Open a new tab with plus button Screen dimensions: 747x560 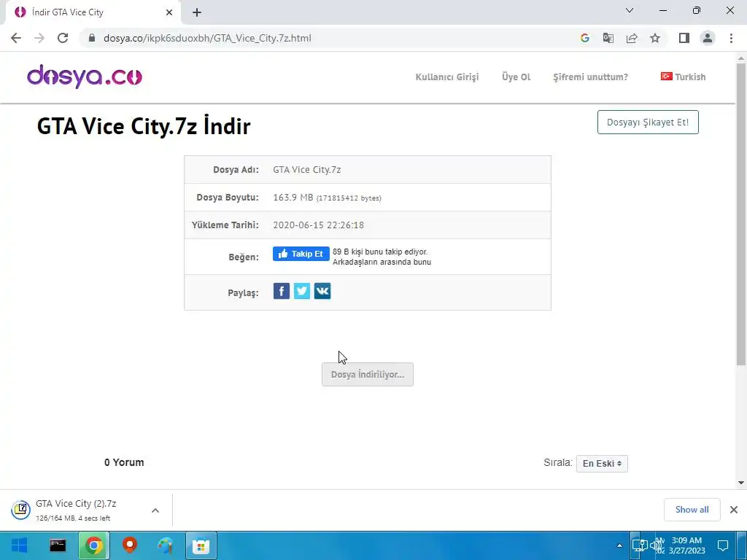coord(197,12)
